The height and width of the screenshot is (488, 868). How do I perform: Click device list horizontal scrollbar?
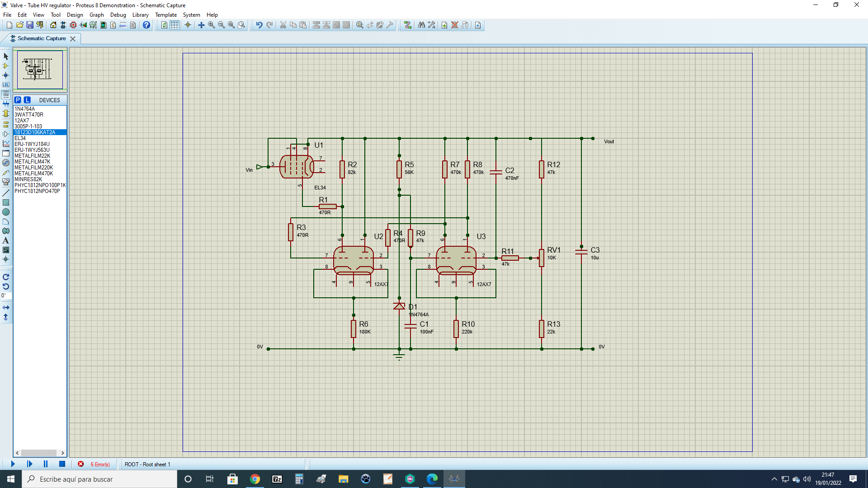pos(40,453)
